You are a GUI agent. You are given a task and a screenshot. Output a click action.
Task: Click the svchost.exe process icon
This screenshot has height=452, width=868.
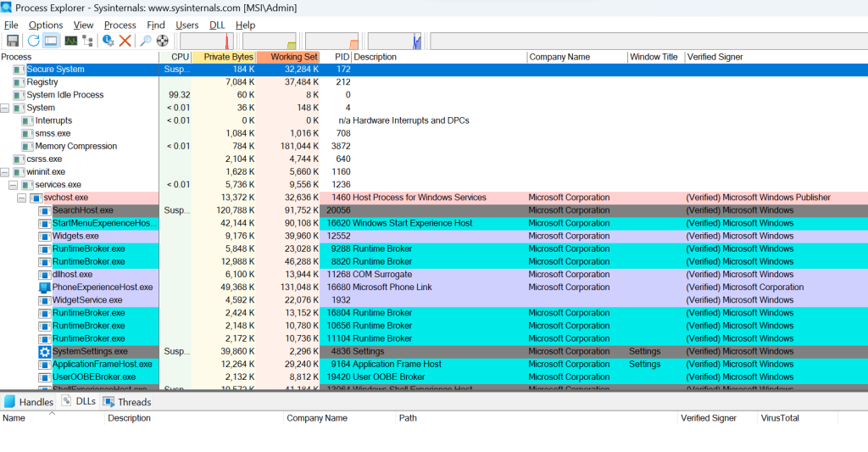coord(36,198)
